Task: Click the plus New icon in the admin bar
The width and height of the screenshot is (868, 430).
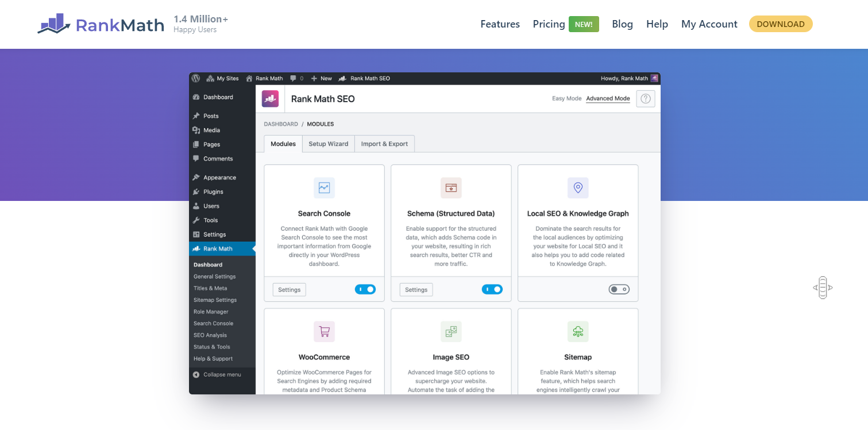Action: 314,78
